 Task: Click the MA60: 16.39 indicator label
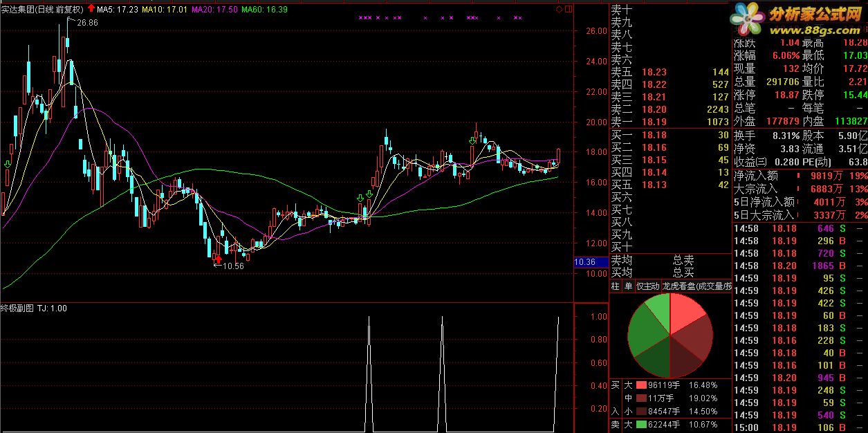(x=265, y=10)
